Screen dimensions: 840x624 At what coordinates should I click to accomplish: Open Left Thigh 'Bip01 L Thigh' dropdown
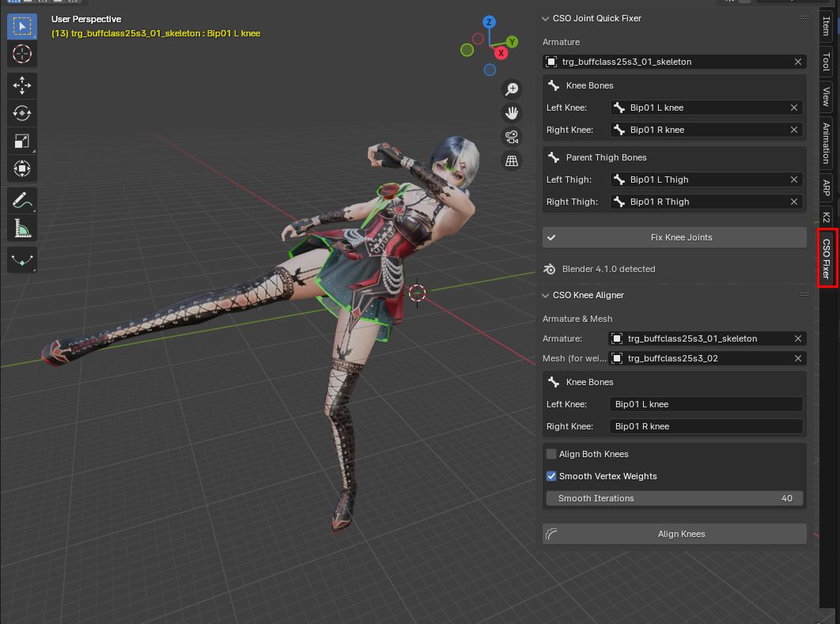click(x=706, y=180)
